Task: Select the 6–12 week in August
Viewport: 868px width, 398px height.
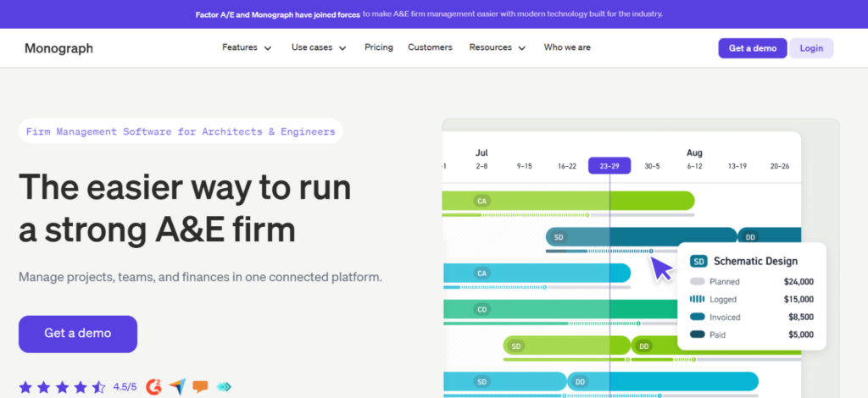Action: [x=694, y=166]
